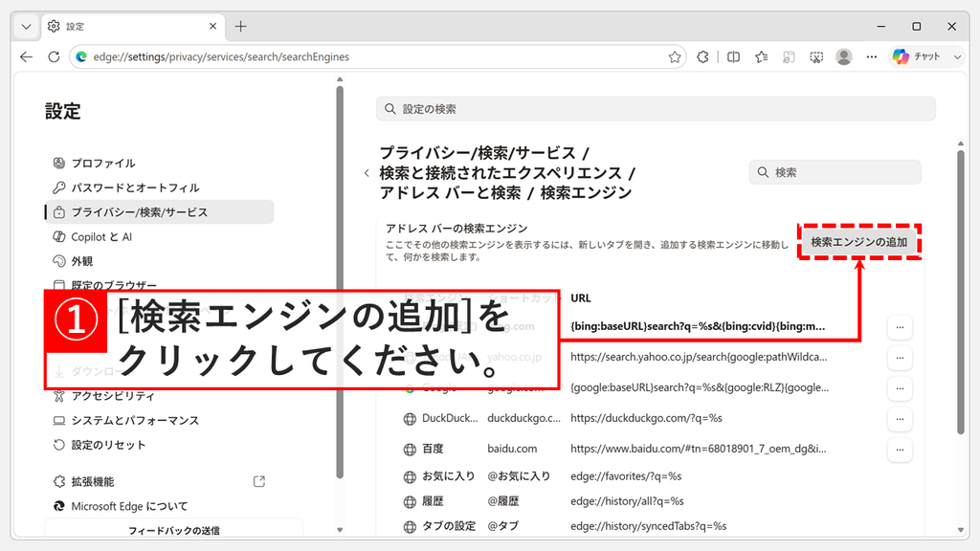This screenshot has width=980, height=551.
Task: Click the URL column header
Action: 581,298
